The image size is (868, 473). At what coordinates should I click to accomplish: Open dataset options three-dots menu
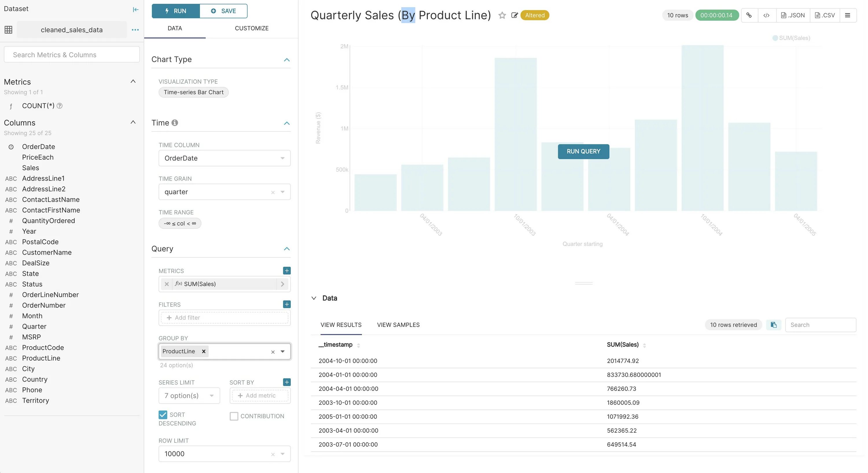click(135, 30)
